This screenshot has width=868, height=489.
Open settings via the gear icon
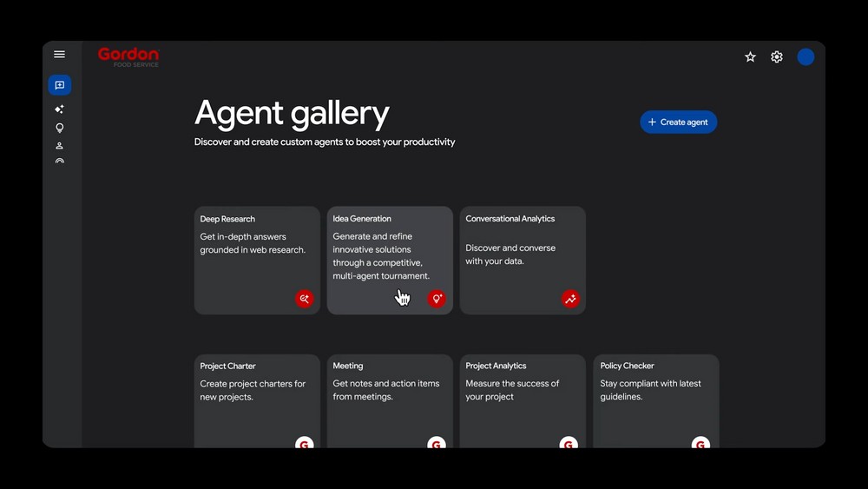[x=777, y=57]
